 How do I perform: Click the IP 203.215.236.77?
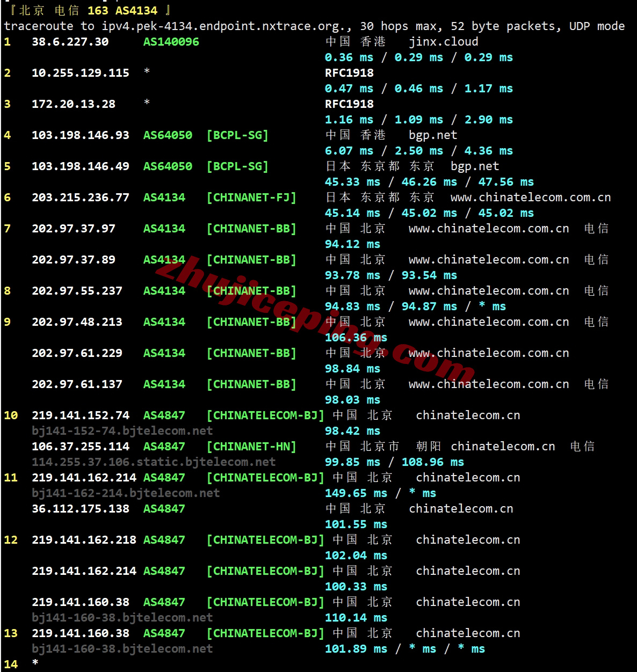tap(81, 198)
